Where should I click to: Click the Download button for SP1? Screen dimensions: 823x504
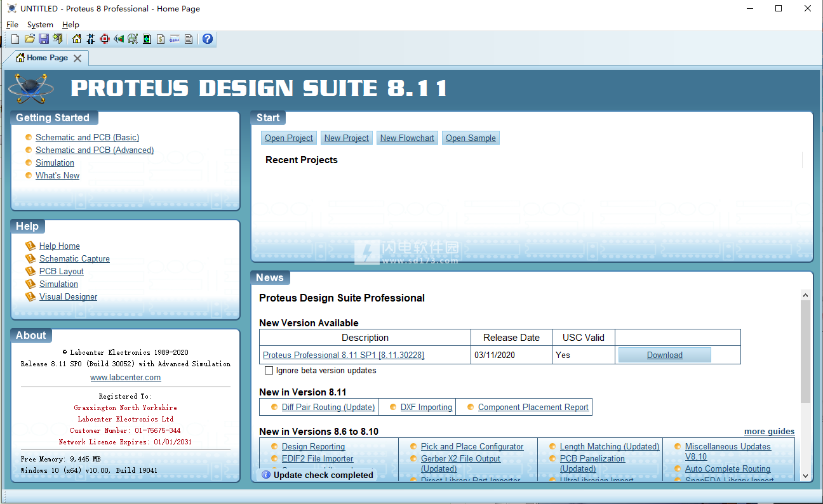(x=665, y=355)
